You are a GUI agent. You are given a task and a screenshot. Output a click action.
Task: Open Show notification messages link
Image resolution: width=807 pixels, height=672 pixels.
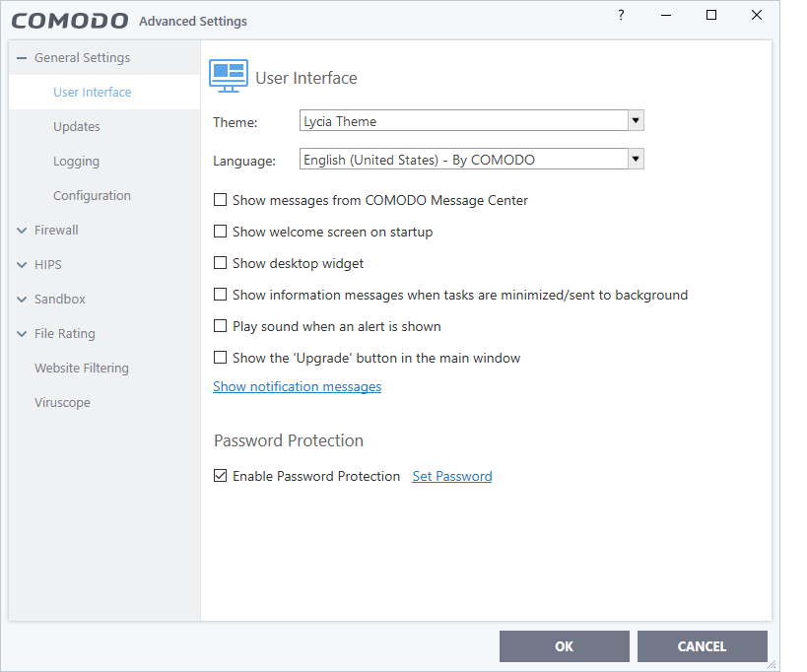pos(297,387)
